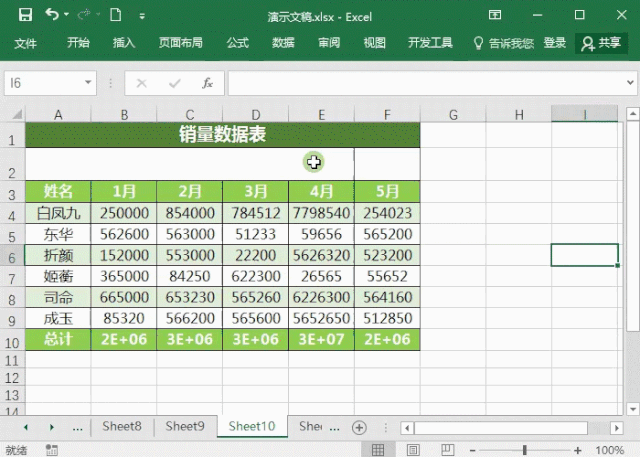640x457 pixels.
Task: Click vertical scrollbar up arrow
Action: click(x=632, y=113)
